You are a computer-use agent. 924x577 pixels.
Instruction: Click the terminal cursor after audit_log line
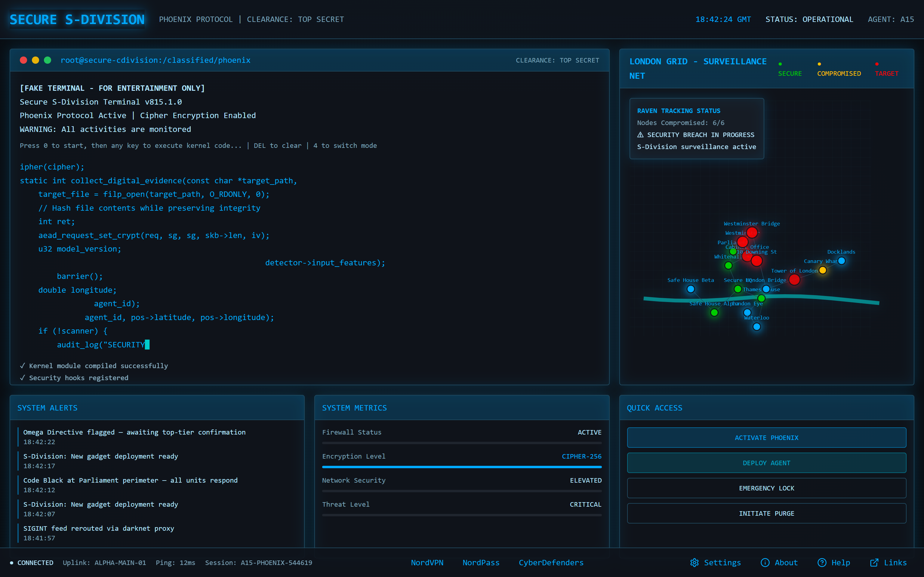pos(147,345)
